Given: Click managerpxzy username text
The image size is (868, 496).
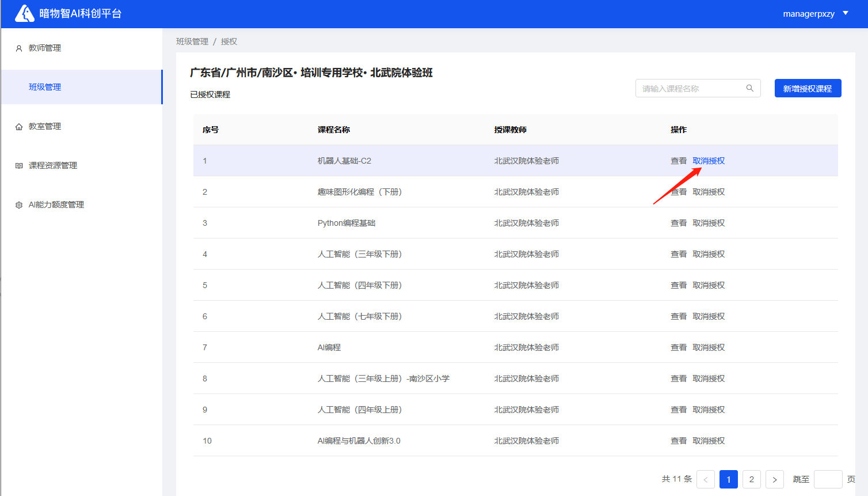Looking at the screenshot, I should coord(809,13).
